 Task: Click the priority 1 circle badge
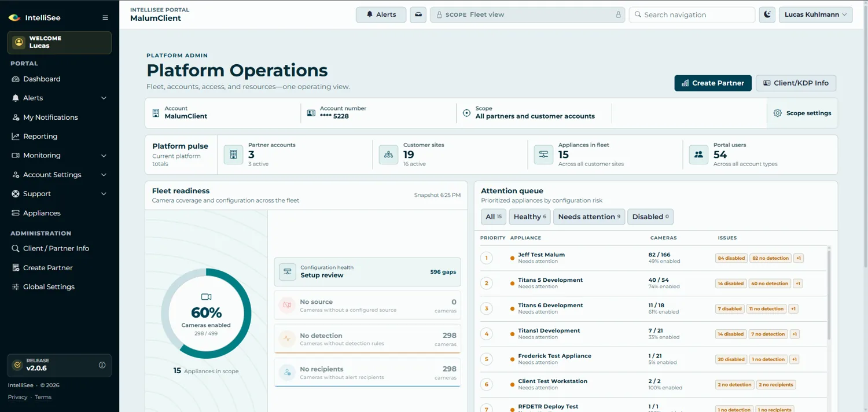coord(487,258)
